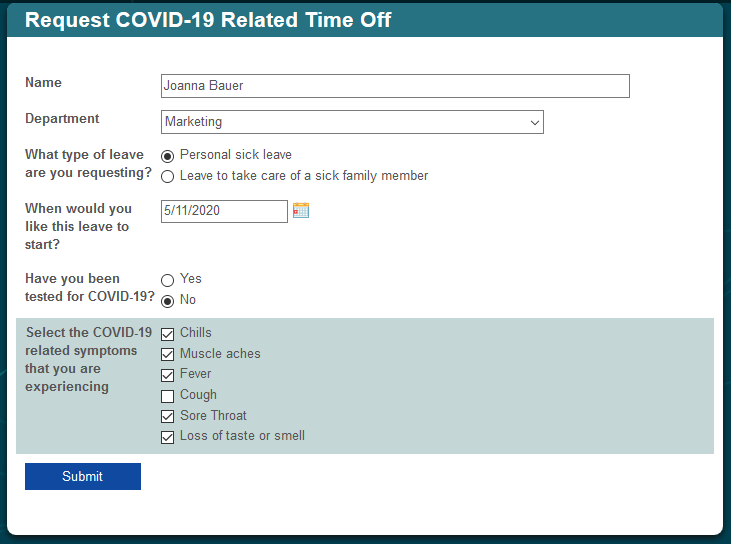Viewport: 731px width, 544px height.
Task: Open the calendar date picker icon
Action: [301, 210]
